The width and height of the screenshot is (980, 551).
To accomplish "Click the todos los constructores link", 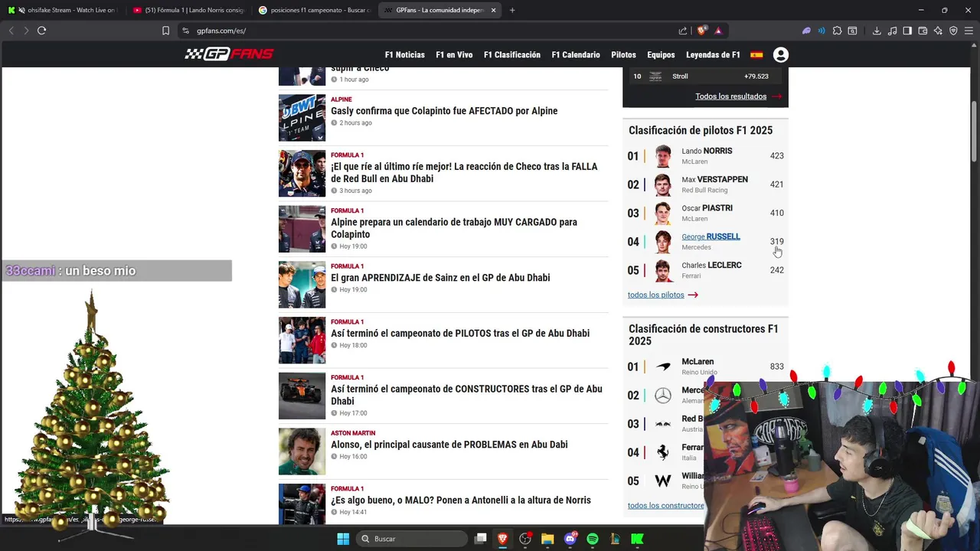I will pyautogui.click(x=666, y=506).
